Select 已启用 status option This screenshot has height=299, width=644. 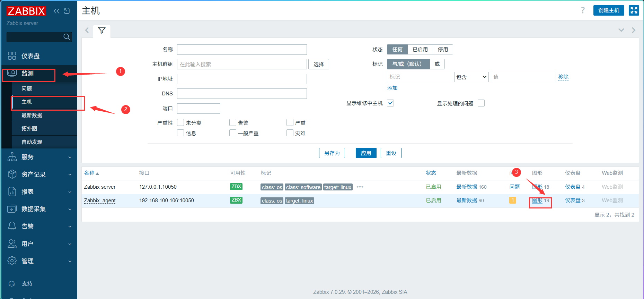(x=420, y=50)
